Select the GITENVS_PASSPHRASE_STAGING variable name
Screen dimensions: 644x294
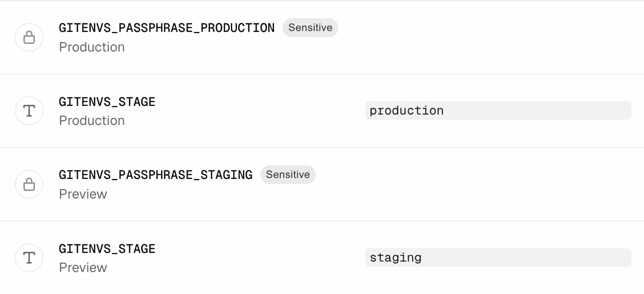(155, 175)
